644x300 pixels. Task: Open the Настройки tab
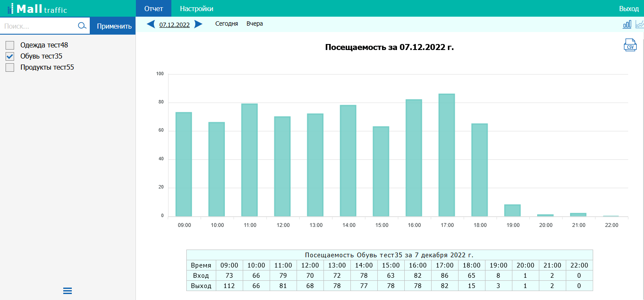coord(197,9)
